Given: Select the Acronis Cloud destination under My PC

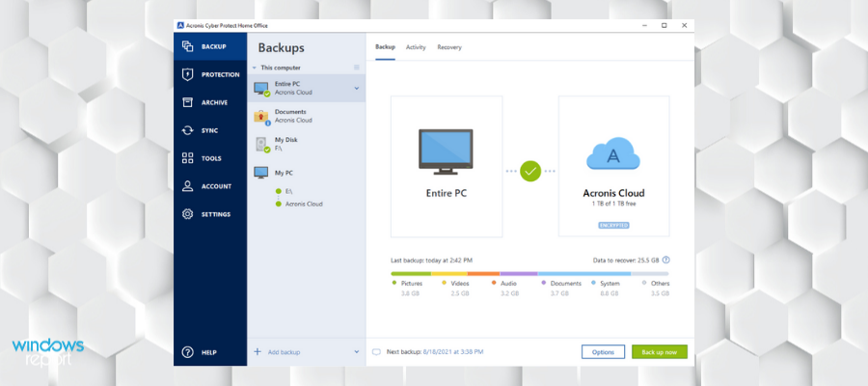Looking at the screenshot, I should pyautogui.click(x=304, y=205).
